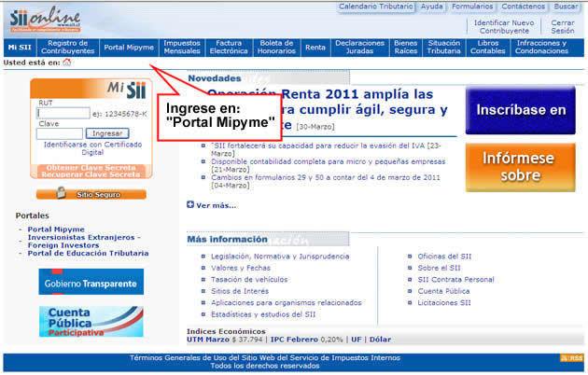
Task: Click Recuperar Clave Secreta
Action: [x=91, y=174]
